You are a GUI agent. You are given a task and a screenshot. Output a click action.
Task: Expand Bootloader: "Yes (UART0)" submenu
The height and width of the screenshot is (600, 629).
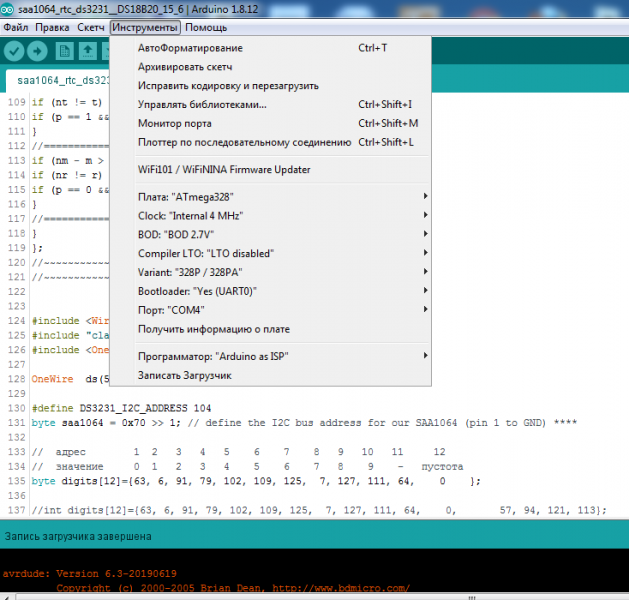coord(270,291)
